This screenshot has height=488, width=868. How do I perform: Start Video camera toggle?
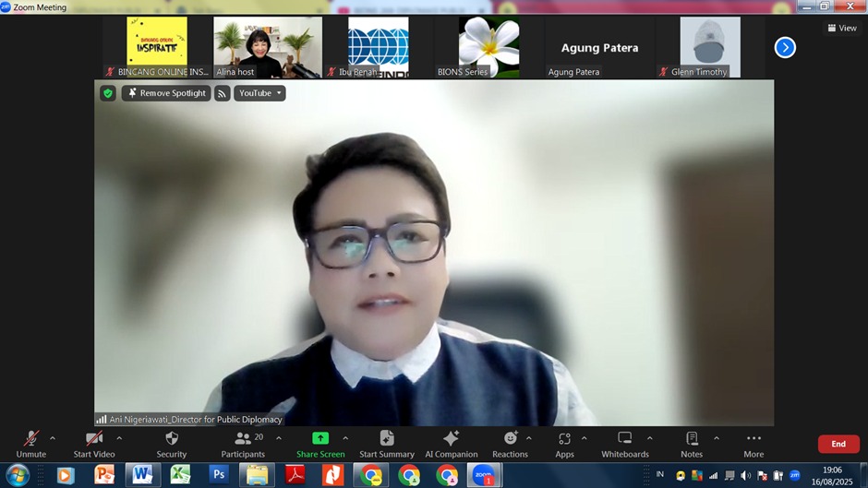93,439
